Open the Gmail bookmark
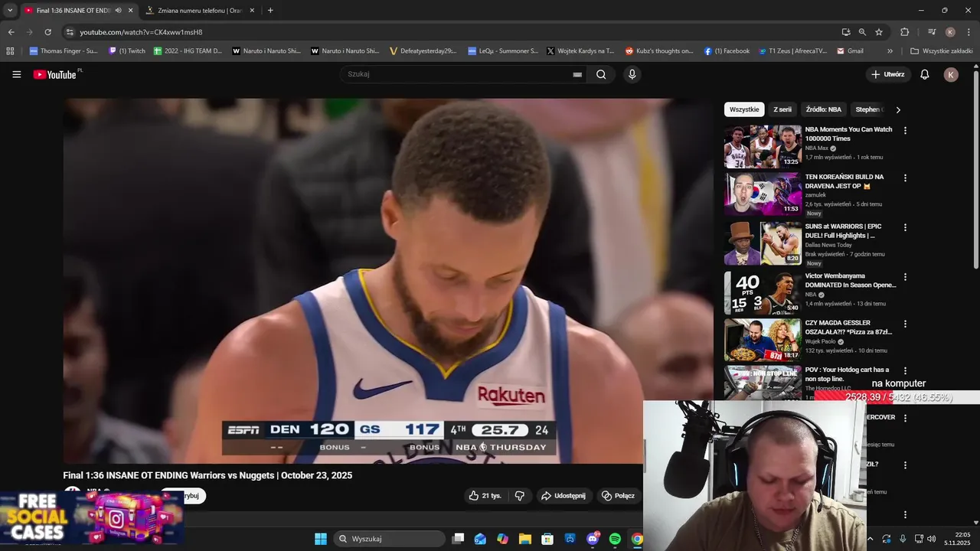This screenshot has width=980, height=551. (x=850, y=51)
